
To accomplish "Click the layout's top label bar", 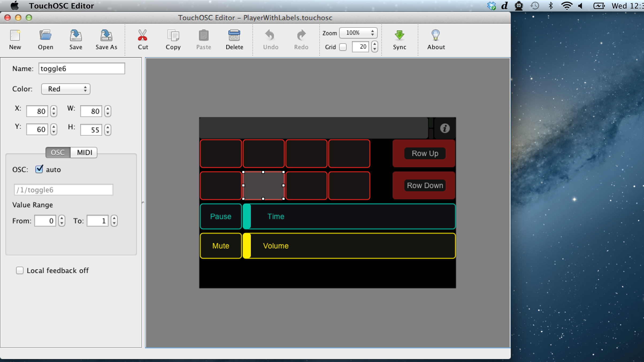I will tap(313, 128).
